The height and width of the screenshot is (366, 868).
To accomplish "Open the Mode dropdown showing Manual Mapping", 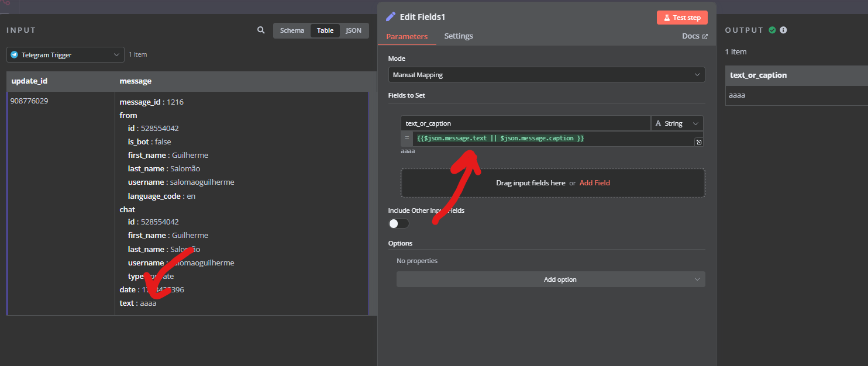I will pos(546,75).
